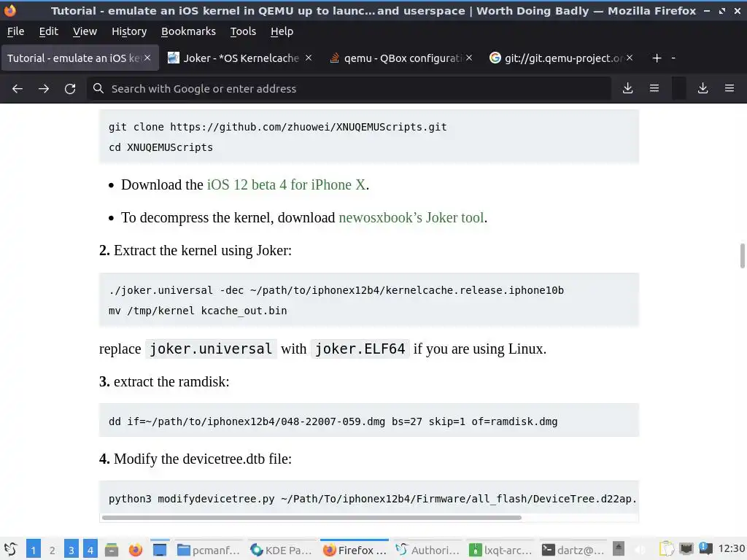The width and height of the screenshot is (747, 560).
Task: Switch to the dartz@ terminal taskbar window
Action: coord(573,550)
